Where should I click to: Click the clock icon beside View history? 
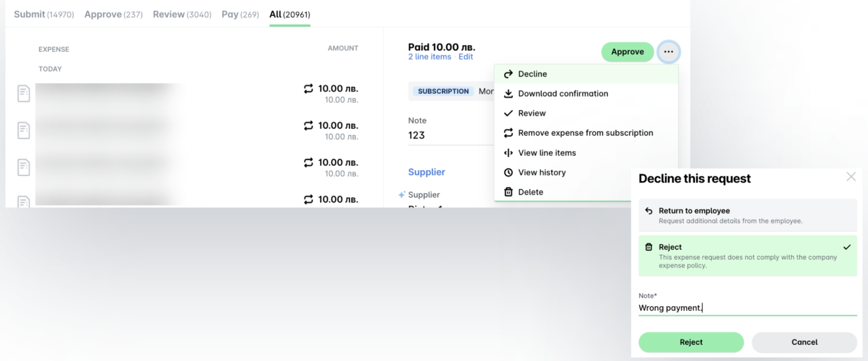click(x=508, y=172)
